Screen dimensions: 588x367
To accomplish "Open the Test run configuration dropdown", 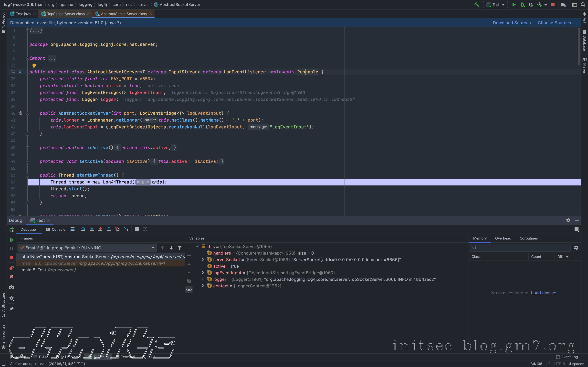I will tap(495, 5).
